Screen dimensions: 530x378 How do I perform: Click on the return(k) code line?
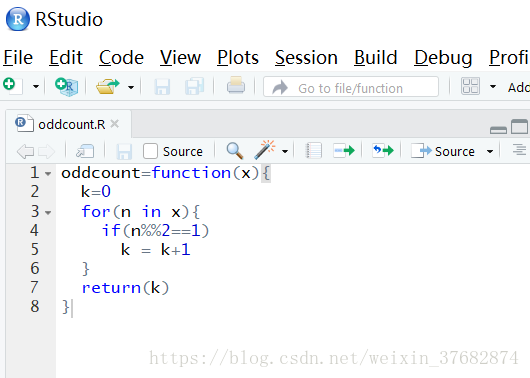point(125,288)
